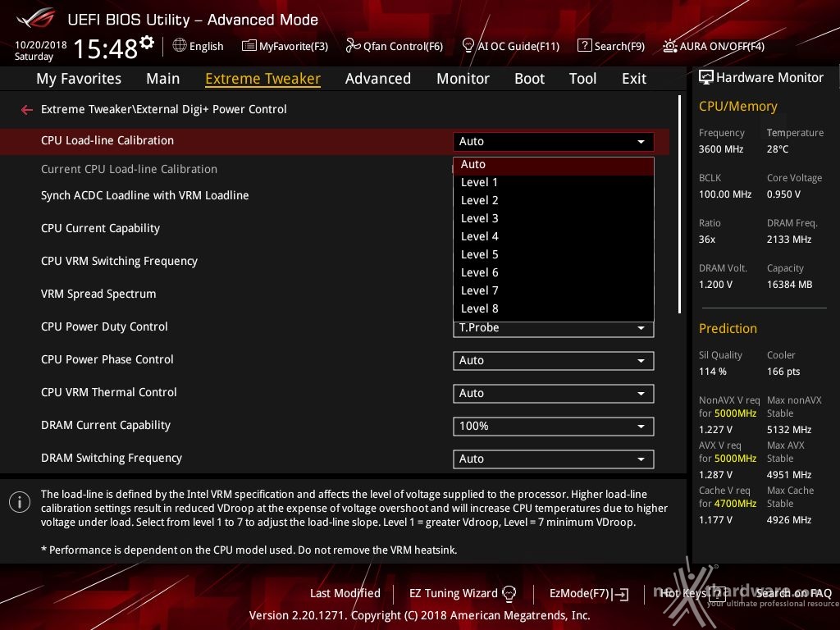Image resolution: width=840 pixels, height=630 pixels.
Task: Select the CPU Power Duty Control row label
Action: click(104, 326)
